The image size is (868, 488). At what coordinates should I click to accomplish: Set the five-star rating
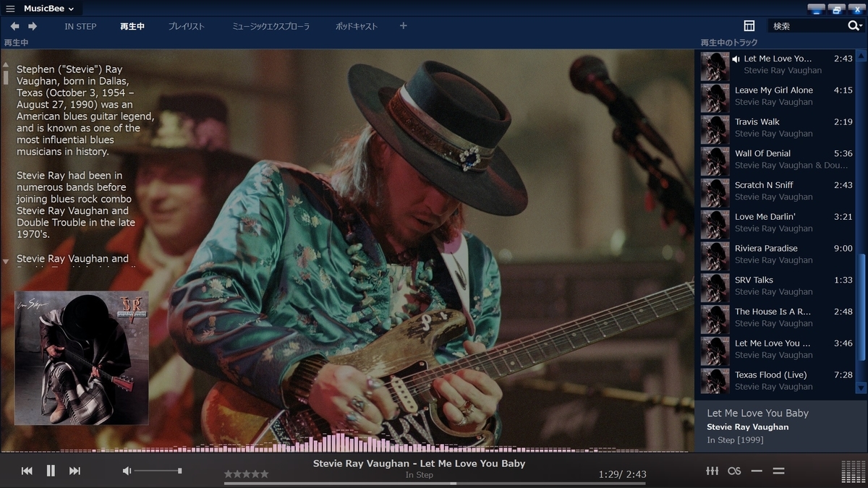246,474
